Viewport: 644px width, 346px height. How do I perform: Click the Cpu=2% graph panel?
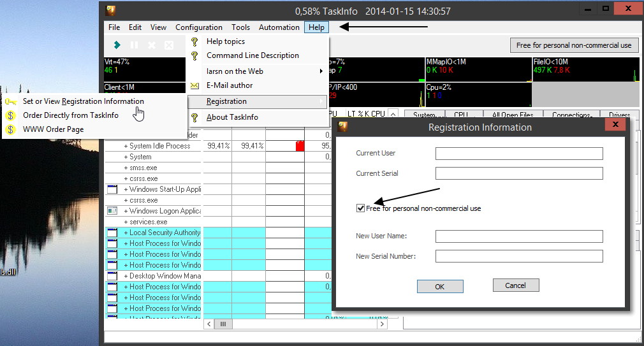[478, 95]
